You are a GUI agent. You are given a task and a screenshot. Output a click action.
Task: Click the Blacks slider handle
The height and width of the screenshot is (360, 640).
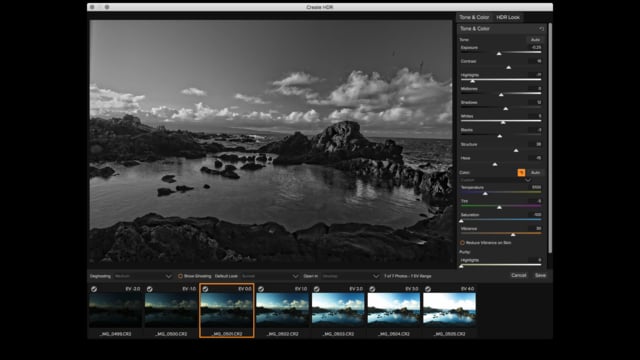click(x=500, y=136)
